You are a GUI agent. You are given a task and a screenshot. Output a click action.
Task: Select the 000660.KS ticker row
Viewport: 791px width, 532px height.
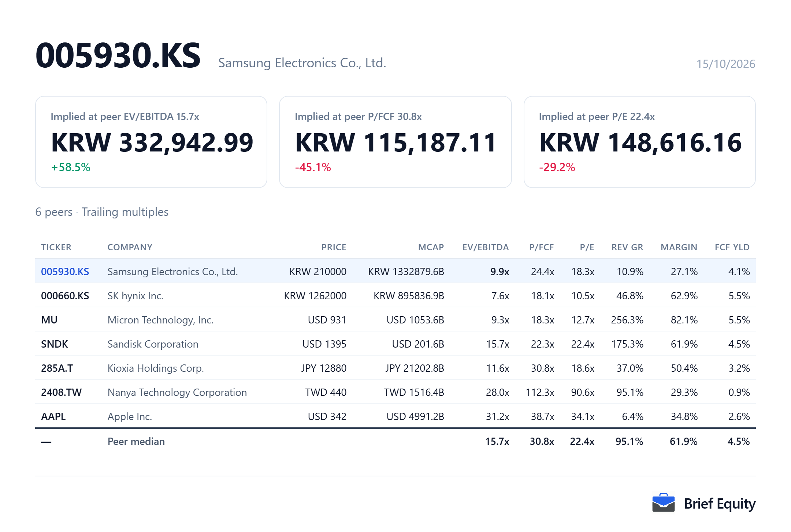click(395, 296)
